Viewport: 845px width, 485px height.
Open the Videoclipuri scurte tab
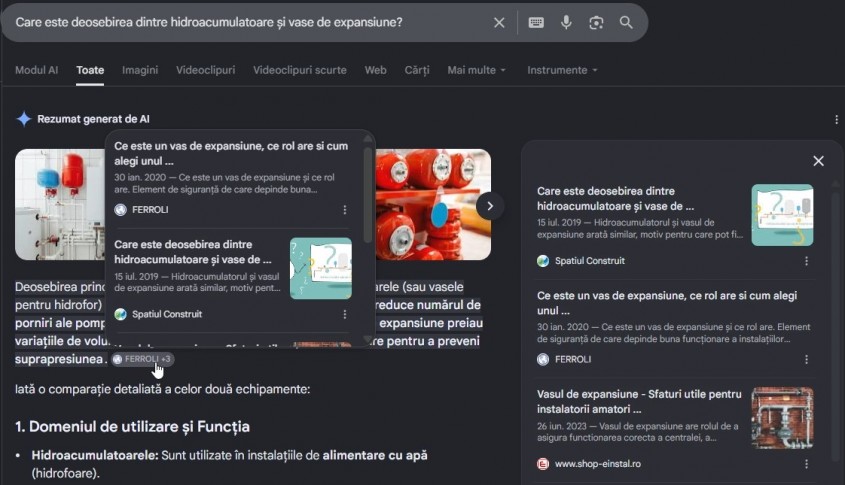tap(300, 70)
